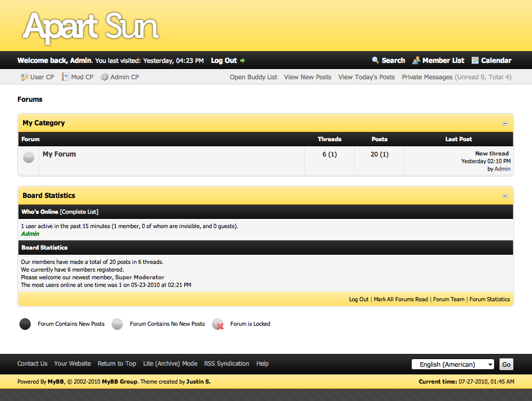Collapse the My Category section
532x401 pixels.
click(x=505, y=123)
